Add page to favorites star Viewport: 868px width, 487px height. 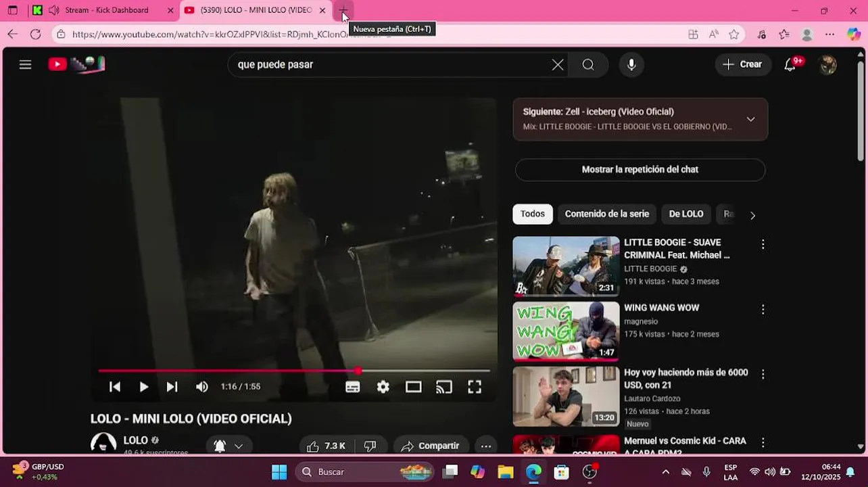pos(734,34)
